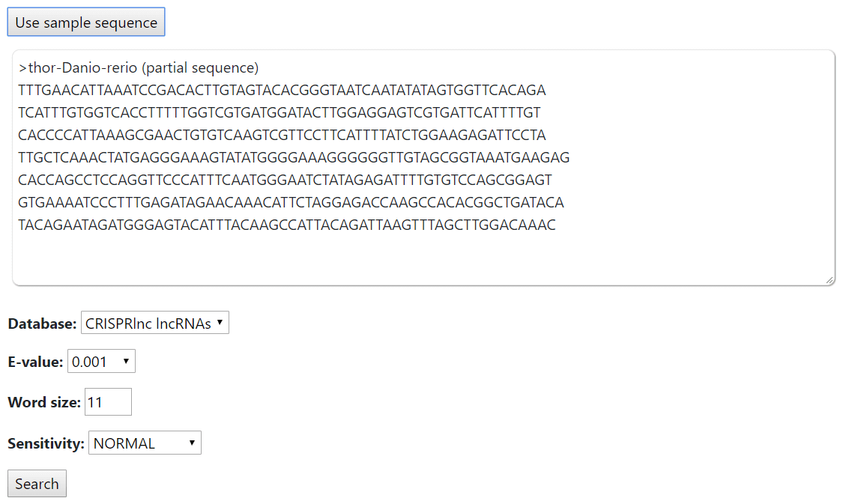
Task: Open the Database dropdown showing CRISPRlnc lncRNAs
Action: (x=155, y=323)
